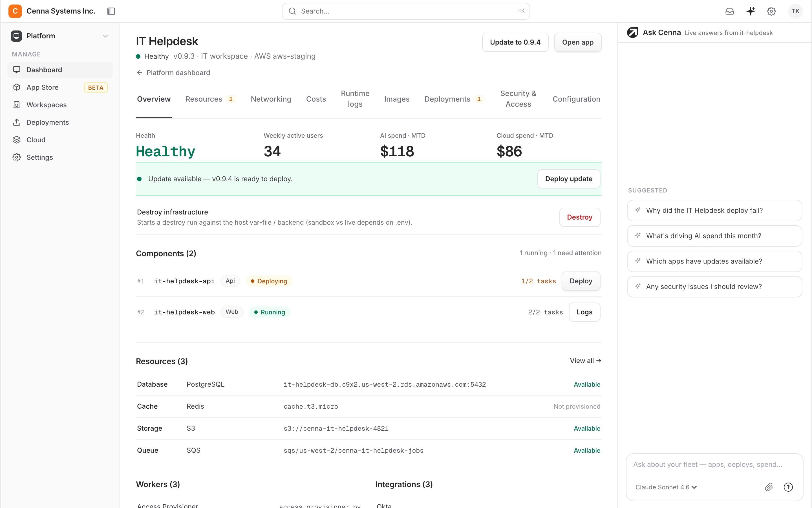812x508 pixels.
Task: Click the Running status pill
Action: click(270, 312)
